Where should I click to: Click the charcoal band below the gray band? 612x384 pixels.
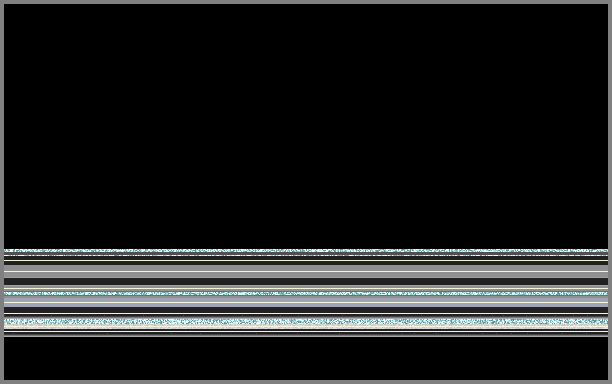pyautogui.click(x=306, y=281)
